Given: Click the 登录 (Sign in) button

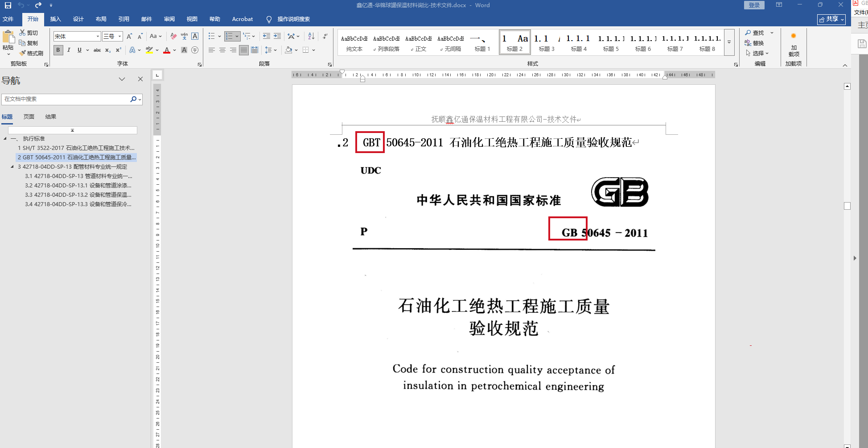Looking at the screenshot, I should (x=754, y=5).
